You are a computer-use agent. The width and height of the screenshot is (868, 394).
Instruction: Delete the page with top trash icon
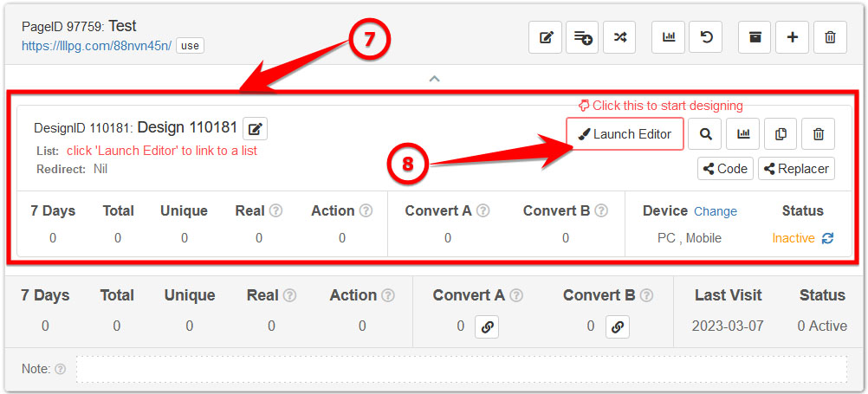coord(830,37)
